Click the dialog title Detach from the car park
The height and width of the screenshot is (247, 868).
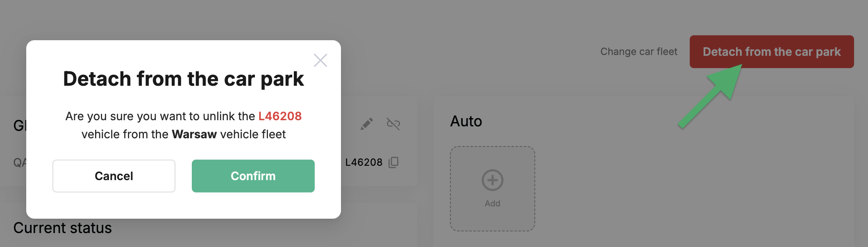[x=184, y=79]
